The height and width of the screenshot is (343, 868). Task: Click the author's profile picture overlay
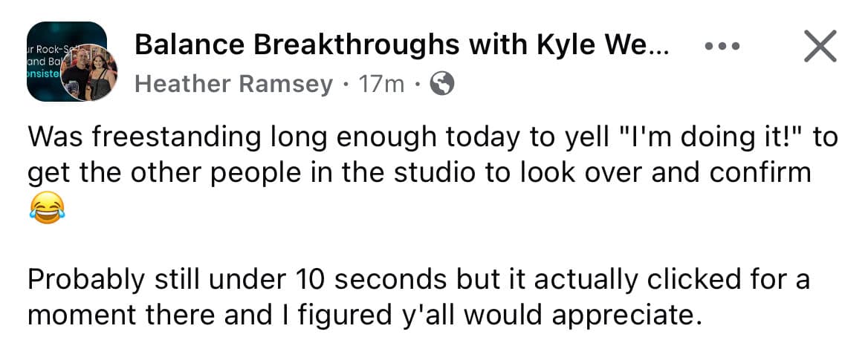pos(89,74)
